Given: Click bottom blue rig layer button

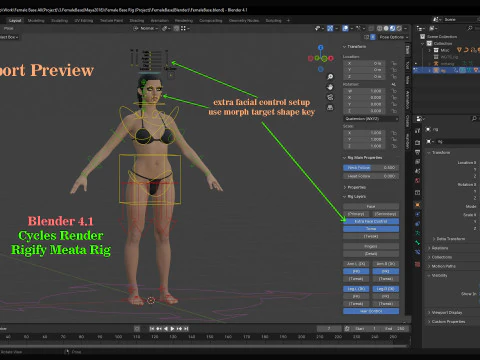Looking at the screenshot, I should point(371,311).
